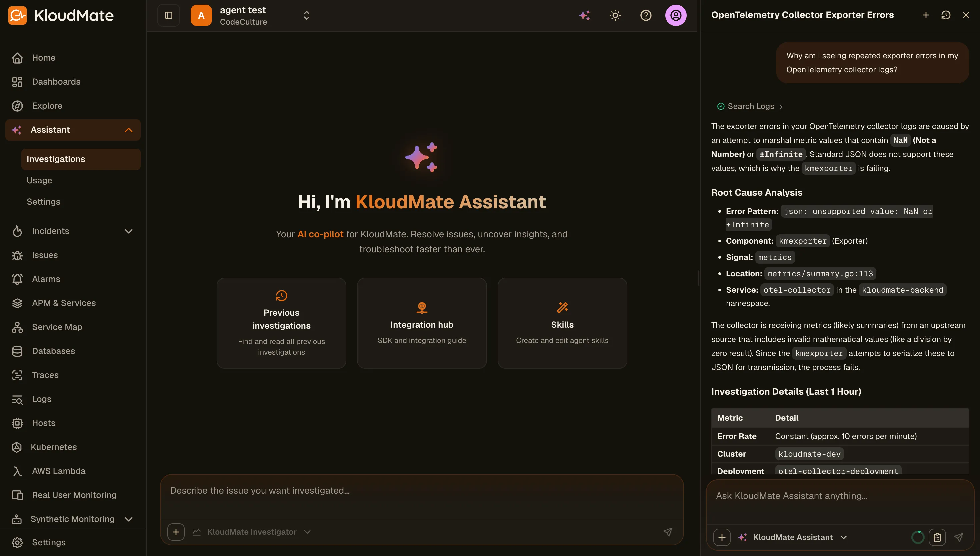
Task: Open KloudMate Assistant model dropdown
Action: tap(793, 537)
